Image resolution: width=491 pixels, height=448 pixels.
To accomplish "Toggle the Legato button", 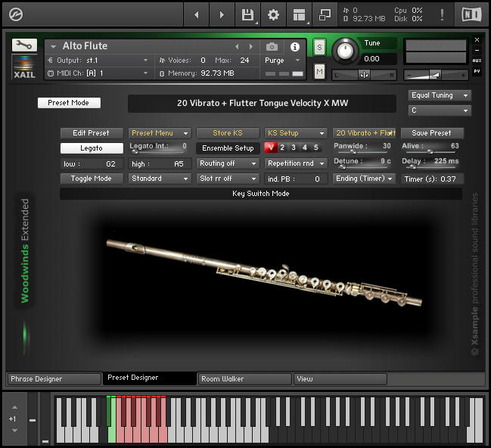I will coord(92,148).
